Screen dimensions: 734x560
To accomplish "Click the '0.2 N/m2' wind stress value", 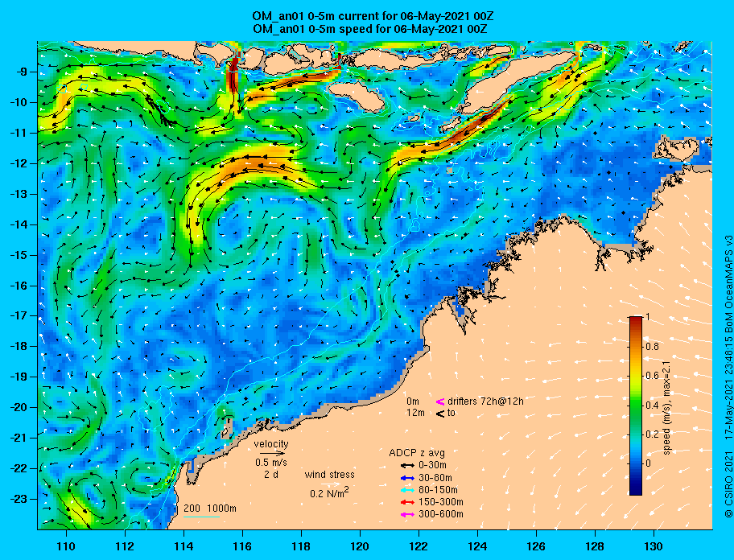I will pyautogui.click(x=329, y=492).
